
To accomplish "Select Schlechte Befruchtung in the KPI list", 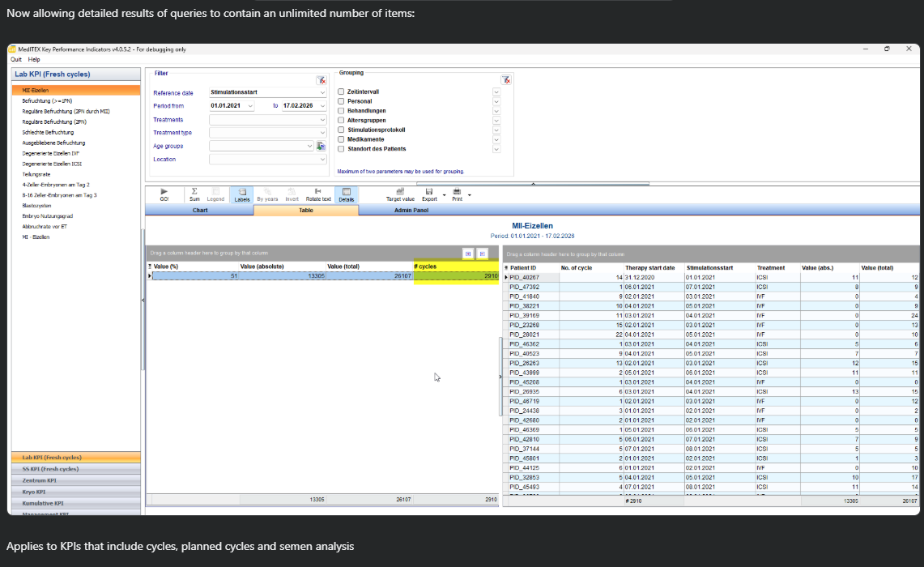I will [48, 132].
